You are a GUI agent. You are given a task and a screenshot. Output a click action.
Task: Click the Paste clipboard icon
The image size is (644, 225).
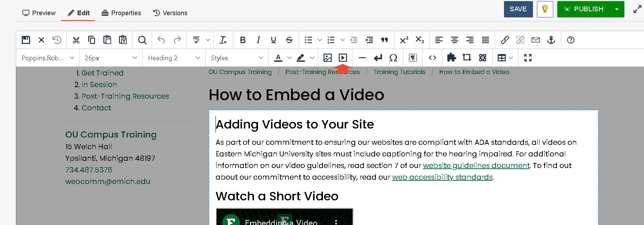(107, 40)
